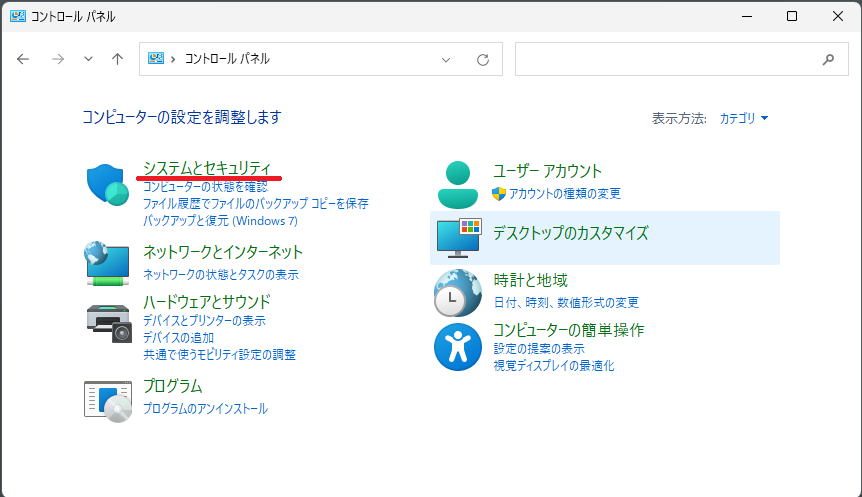Open the recent locations dropdown

coord(88,59)
